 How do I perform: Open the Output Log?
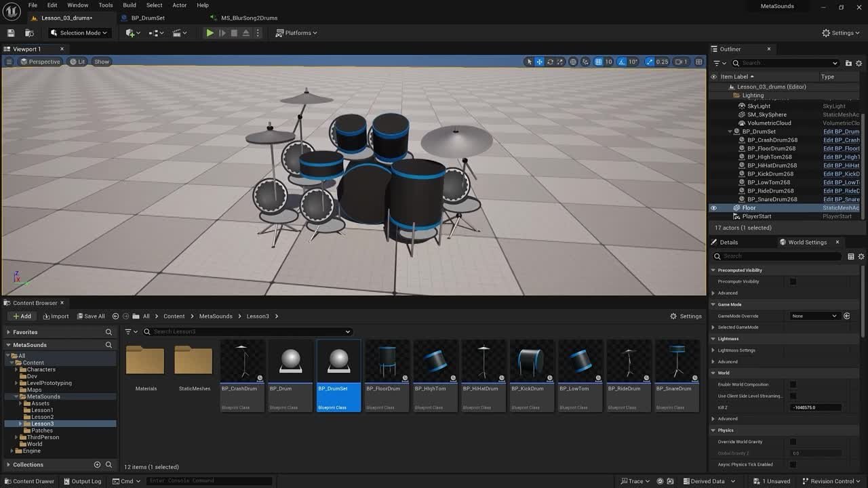point(82,481)
